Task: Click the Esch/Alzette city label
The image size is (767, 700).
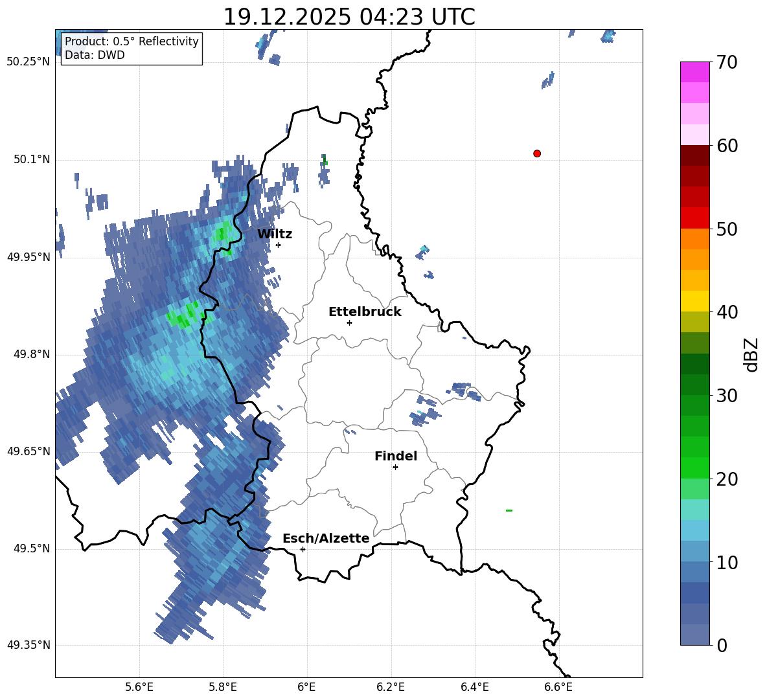Action: pyautogui.click(x=326, y=538)
